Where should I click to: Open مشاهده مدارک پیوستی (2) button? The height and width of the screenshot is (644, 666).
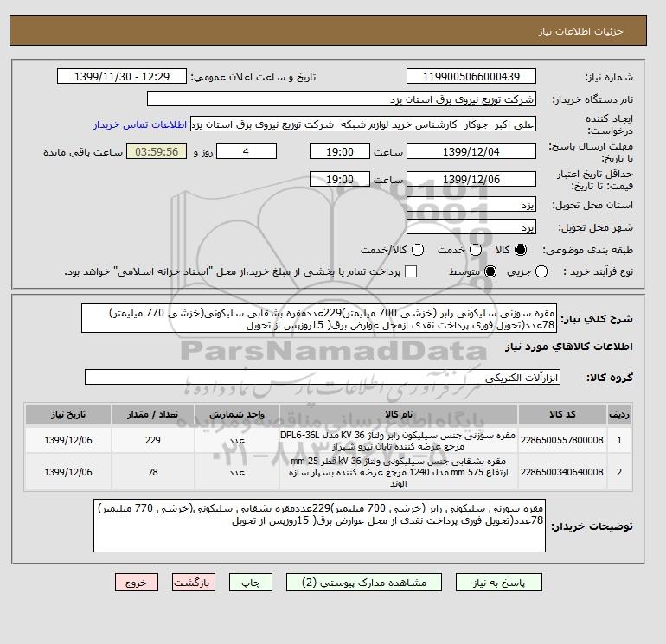(364, 583)
